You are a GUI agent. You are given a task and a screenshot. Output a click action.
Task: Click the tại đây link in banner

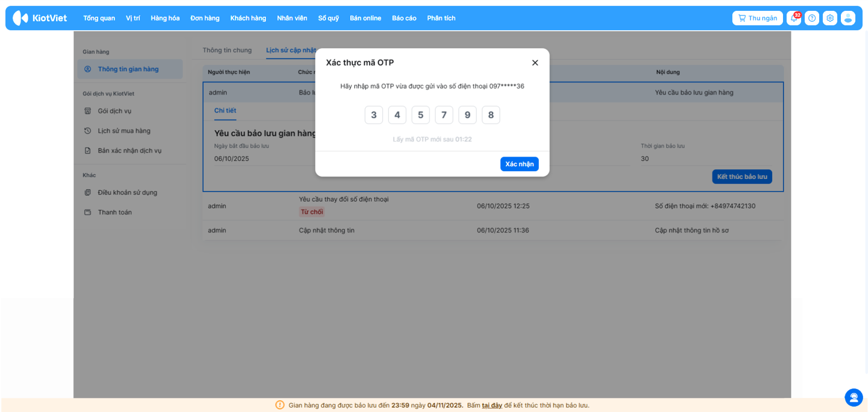coord(492,405)
